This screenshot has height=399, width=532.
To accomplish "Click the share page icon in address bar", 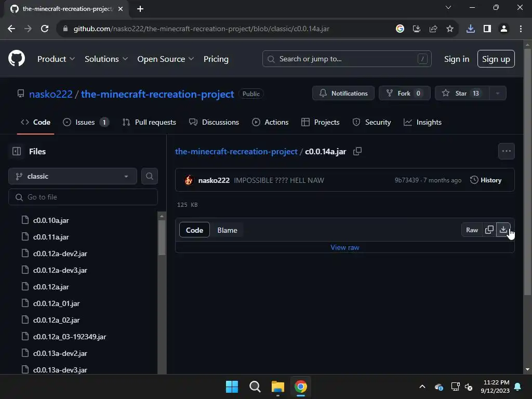I will [433, 29].
